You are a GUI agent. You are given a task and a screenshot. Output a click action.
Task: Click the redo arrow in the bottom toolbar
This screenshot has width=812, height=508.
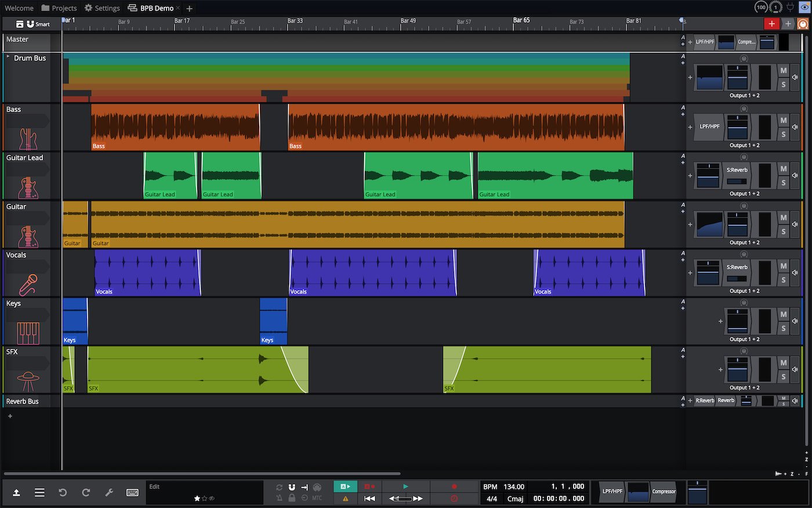86,492
